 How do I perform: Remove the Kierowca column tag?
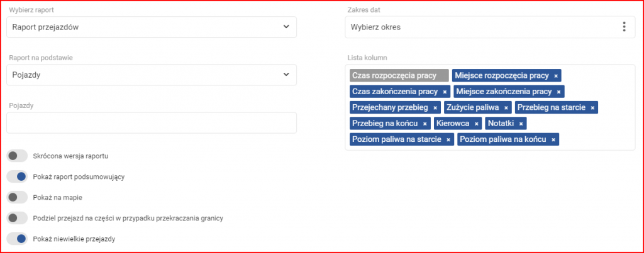[477, 124]
